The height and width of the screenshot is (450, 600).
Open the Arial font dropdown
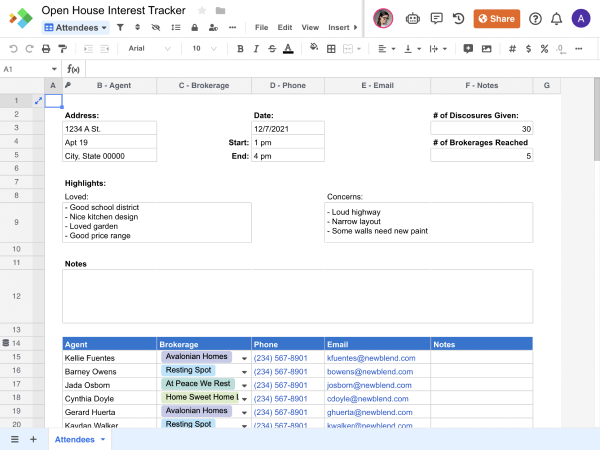point(148,49)
